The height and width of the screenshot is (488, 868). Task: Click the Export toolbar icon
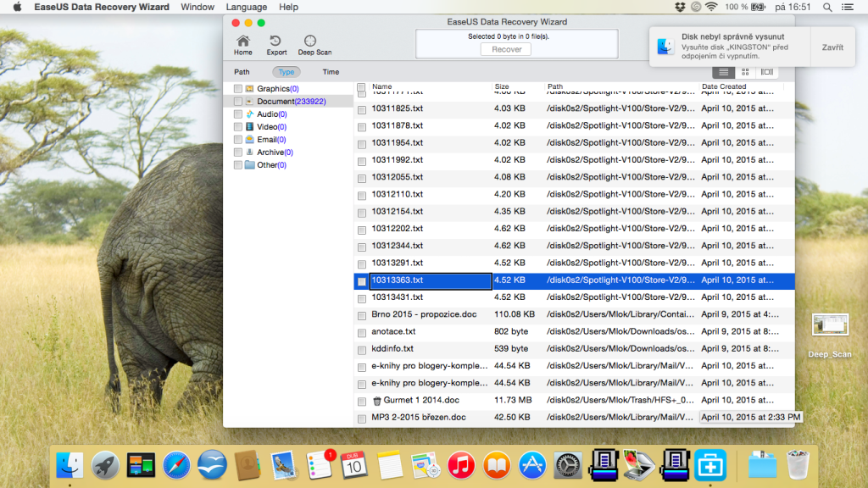click(x=276, y=44)
